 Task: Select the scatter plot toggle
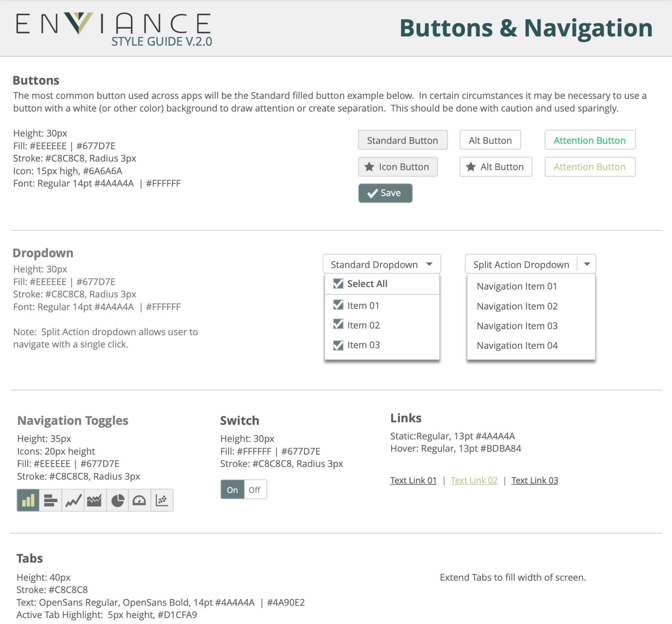coord(162,500)
